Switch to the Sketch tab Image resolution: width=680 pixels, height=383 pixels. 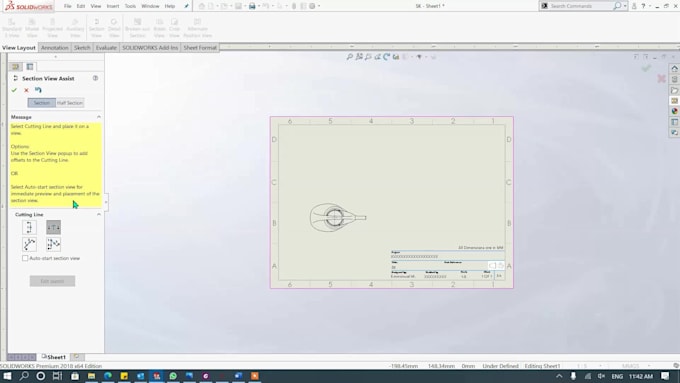(x=82, y=48)
